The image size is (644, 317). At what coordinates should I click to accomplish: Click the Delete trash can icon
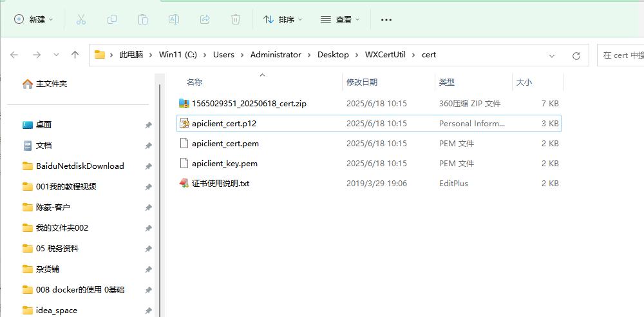coord(236,19)
